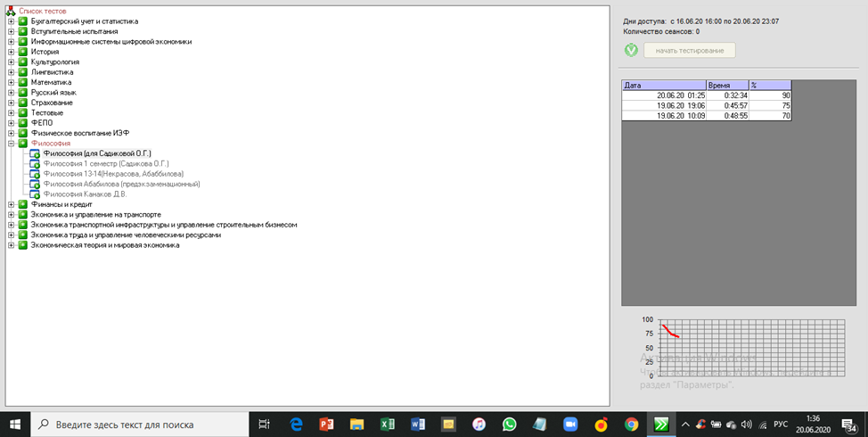Expand the Страхование node
Image resolution: width=868 pixels, height=437 pixels.
click(x=11, y=103)
